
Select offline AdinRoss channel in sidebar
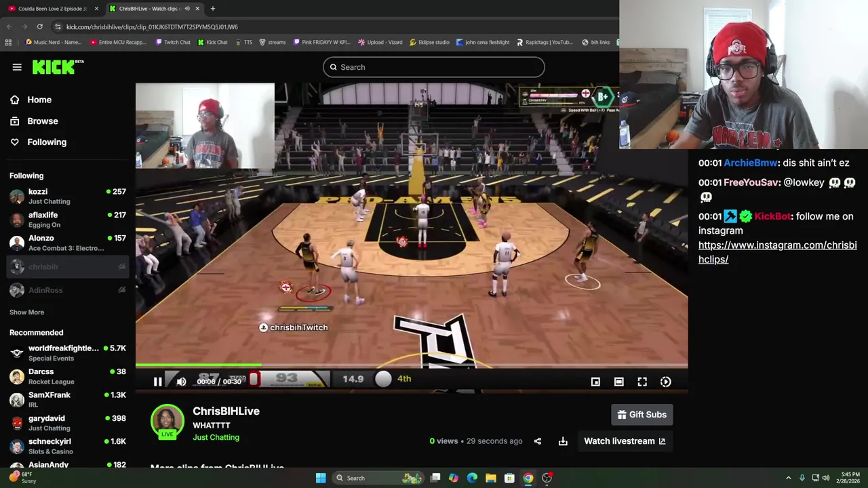(x=68, y=290)
